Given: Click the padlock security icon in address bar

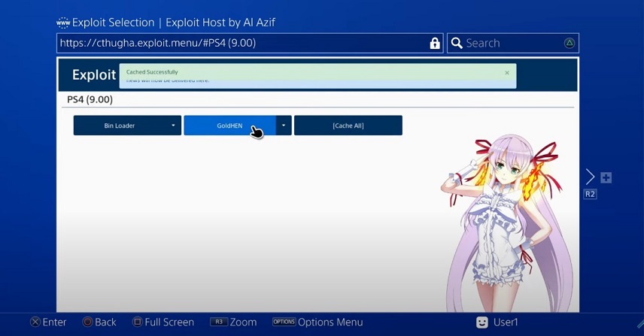Looking at the screenshot, I should 435,43.
